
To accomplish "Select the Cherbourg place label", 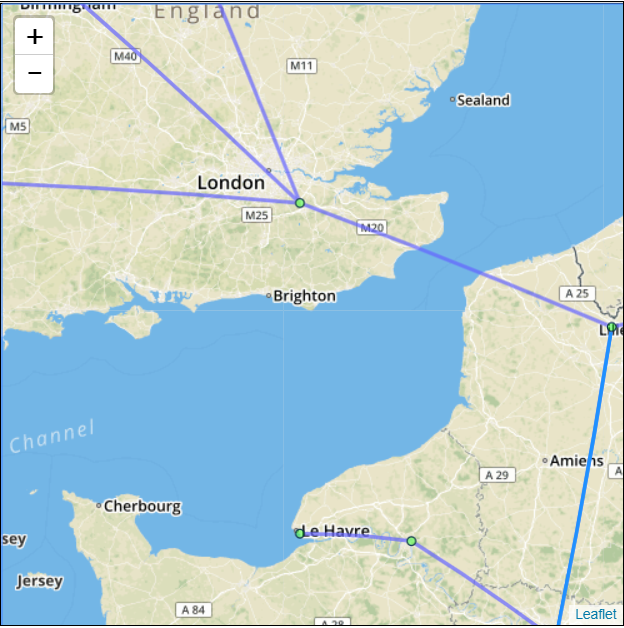I will 142,506.
